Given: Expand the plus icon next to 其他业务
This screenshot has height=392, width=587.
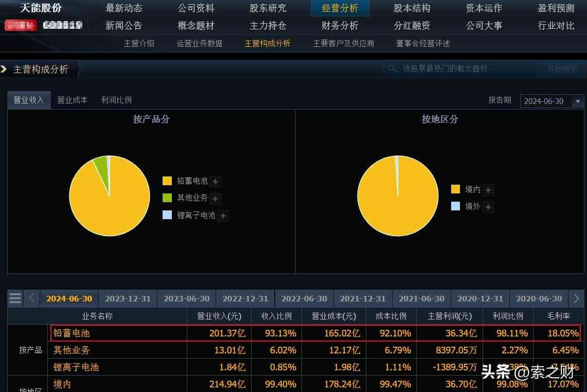Looking at the screenshot, I should coord(216,199).
